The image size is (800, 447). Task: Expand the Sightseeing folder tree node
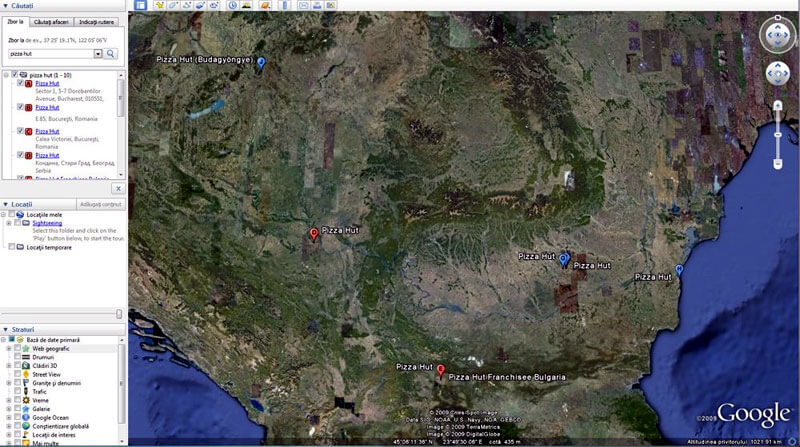point(9,223)
